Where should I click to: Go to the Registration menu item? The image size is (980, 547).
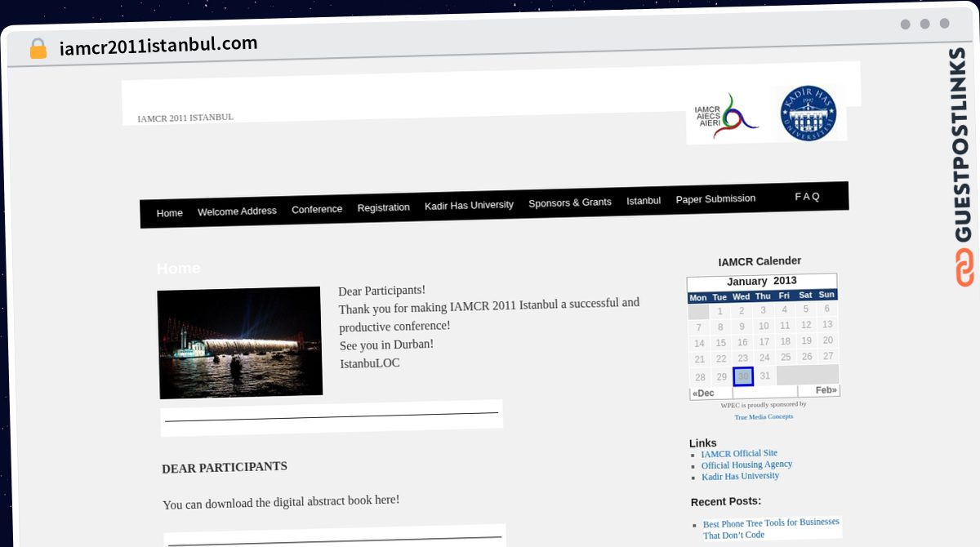[383, 207]
